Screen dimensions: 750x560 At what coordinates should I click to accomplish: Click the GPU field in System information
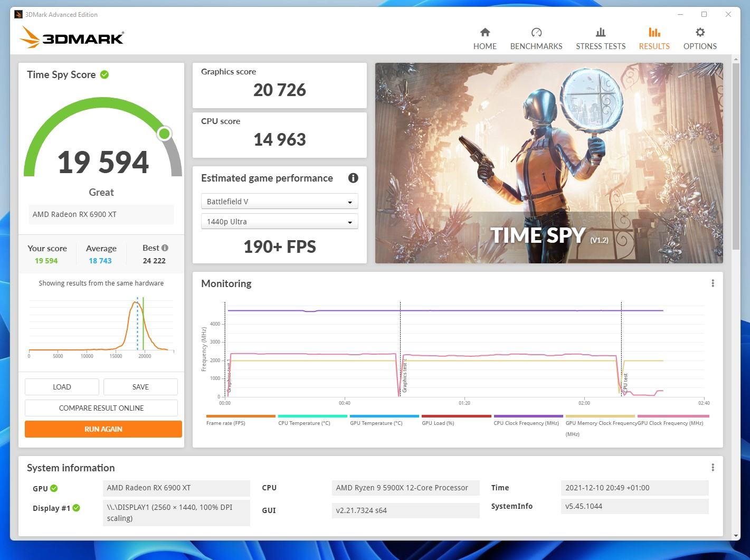176,488
